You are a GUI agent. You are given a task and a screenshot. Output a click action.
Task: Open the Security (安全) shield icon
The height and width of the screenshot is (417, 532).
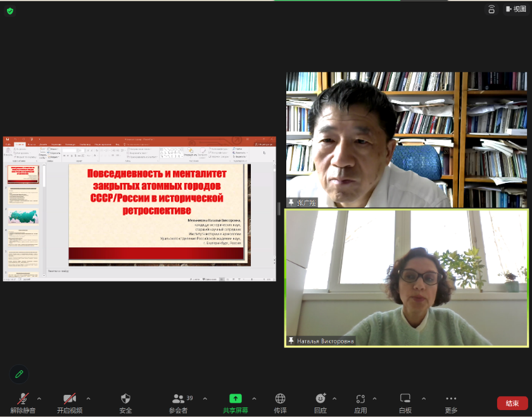click(125, 402)
